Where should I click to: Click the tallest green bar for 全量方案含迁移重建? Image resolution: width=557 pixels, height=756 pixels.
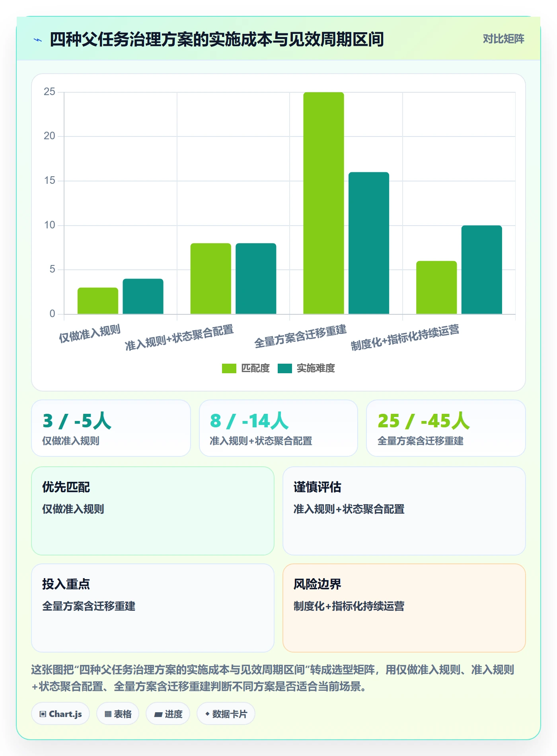click(x=323, y=203)
